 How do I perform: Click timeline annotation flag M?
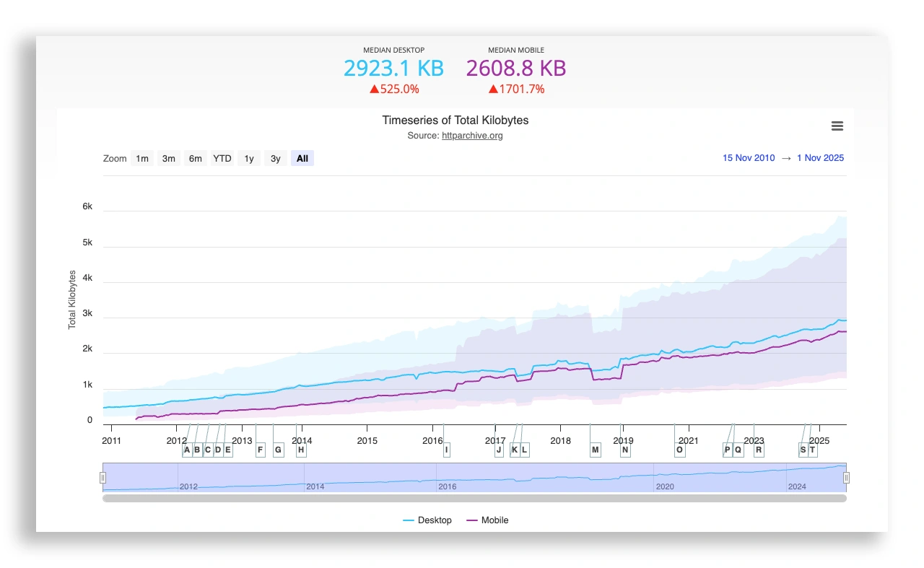tap(595, 450)
